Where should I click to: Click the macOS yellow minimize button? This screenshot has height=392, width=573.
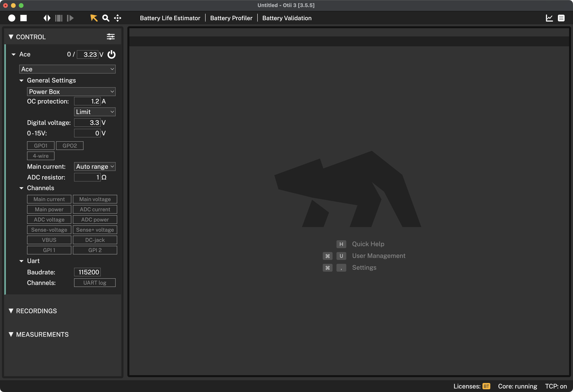[x=13, y=5]
